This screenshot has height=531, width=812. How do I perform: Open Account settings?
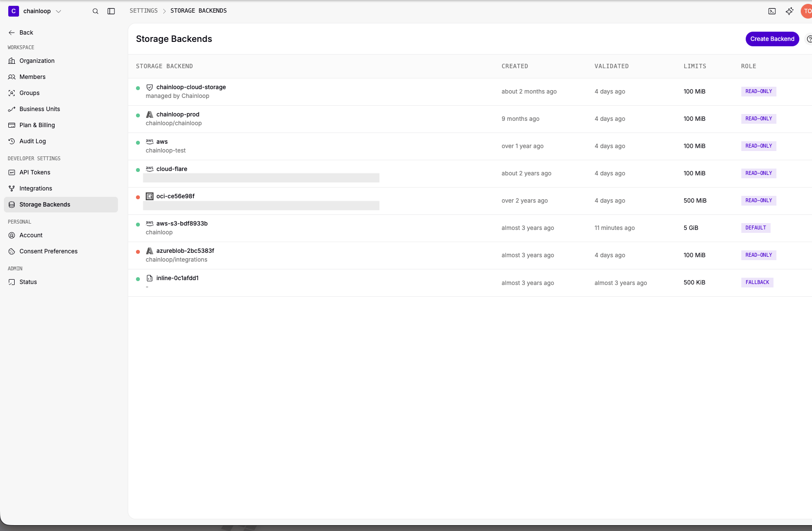61,235
